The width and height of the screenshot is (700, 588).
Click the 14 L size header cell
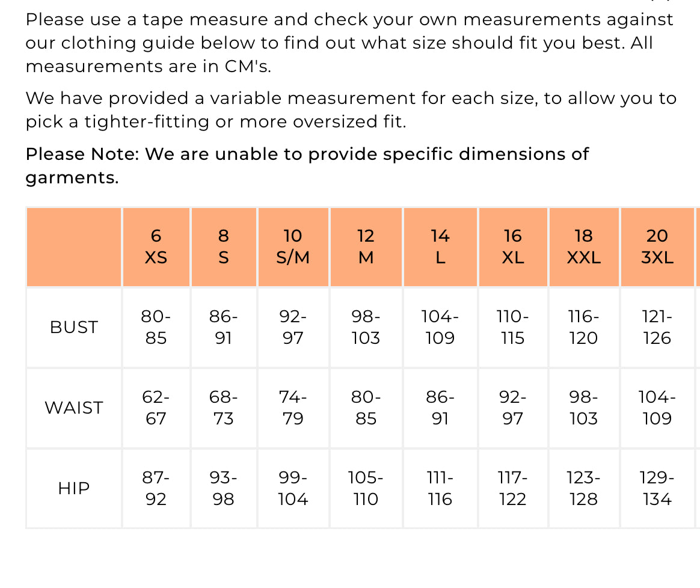(440, 247)
